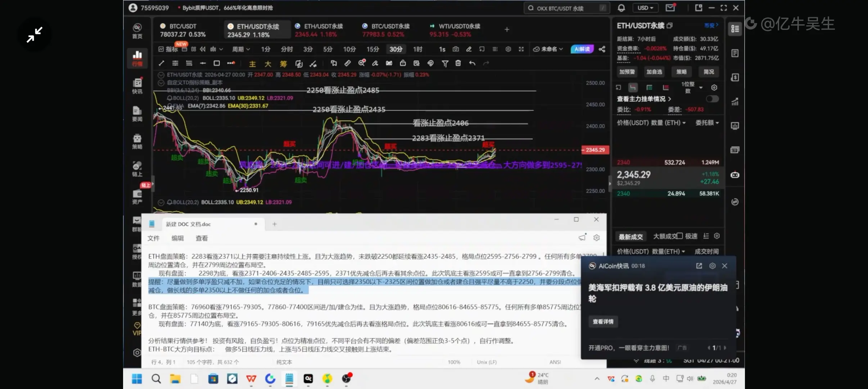
Task: Lock drawings with the padlock icon
Action: point(403,63)
